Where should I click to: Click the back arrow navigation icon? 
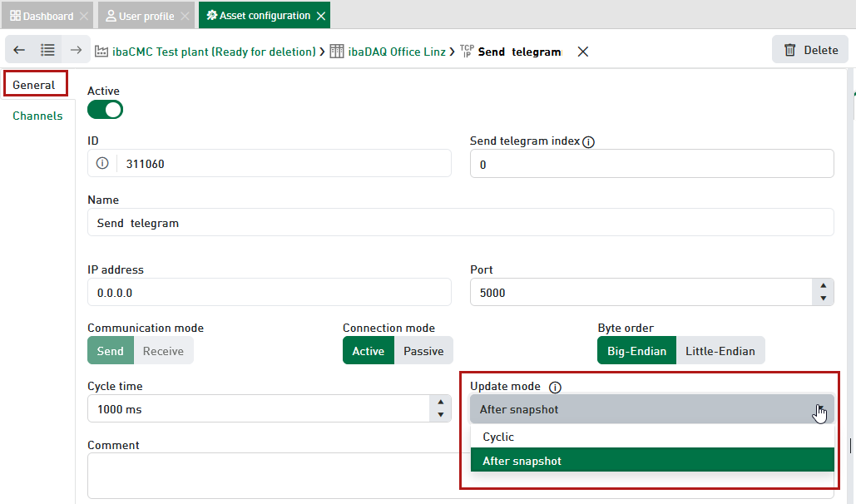pyautogui.click(x=19, y=51)
